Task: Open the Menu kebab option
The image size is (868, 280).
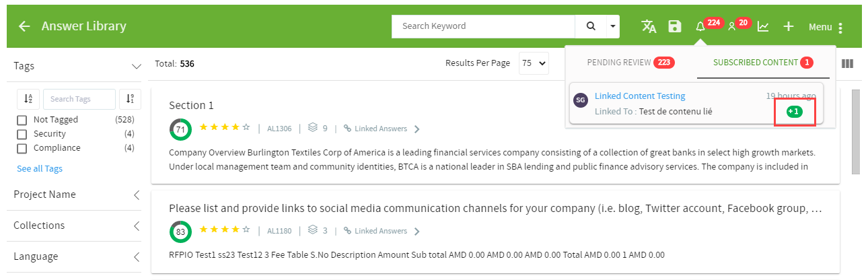Action: tap(840, 28)
